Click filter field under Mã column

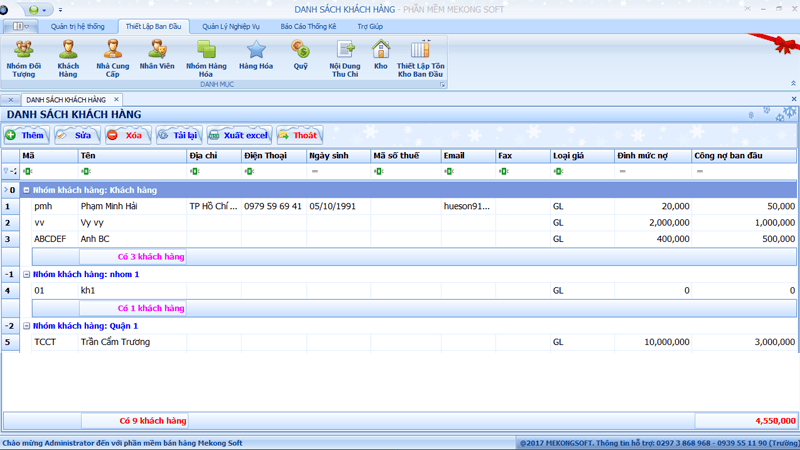point(49,171)
